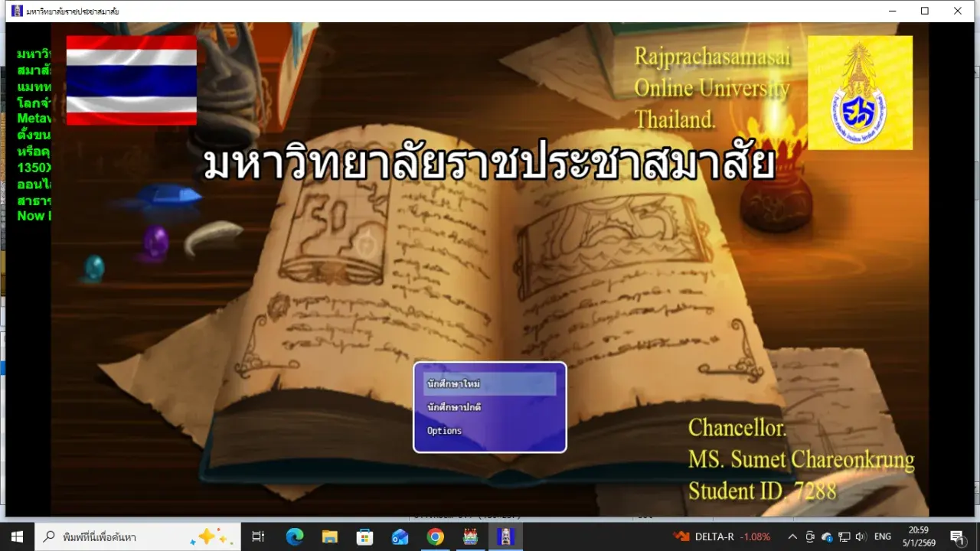Click the DELTA-R stock widget

(x=721, y=536)
